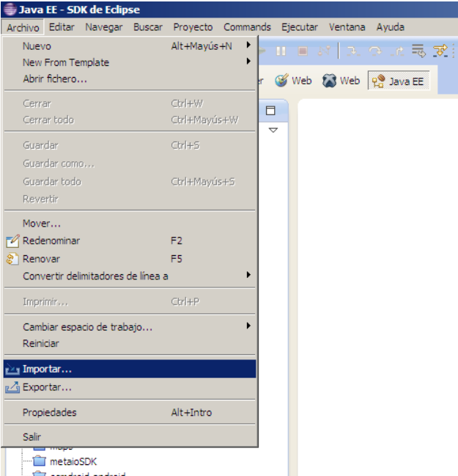The image size is (458, 476).
Task: Click the Exportar icon
Action: (12, 387)
